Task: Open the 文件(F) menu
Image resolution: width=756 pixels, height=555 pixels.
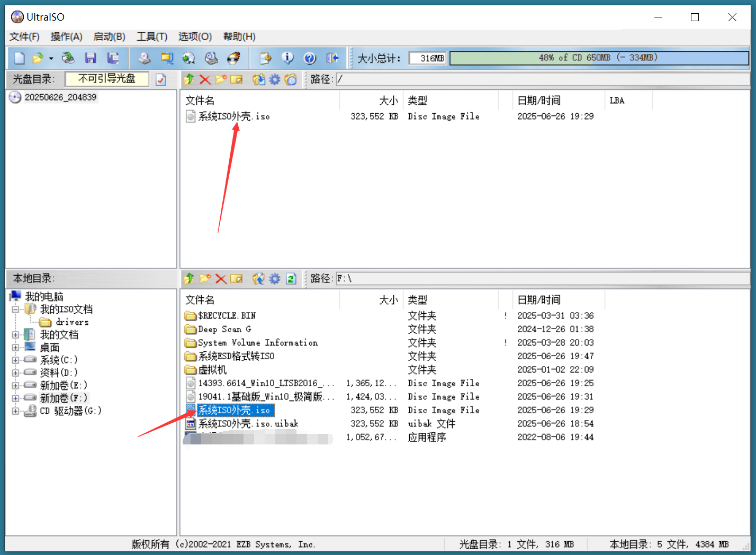Action: (x=24, y=37)
